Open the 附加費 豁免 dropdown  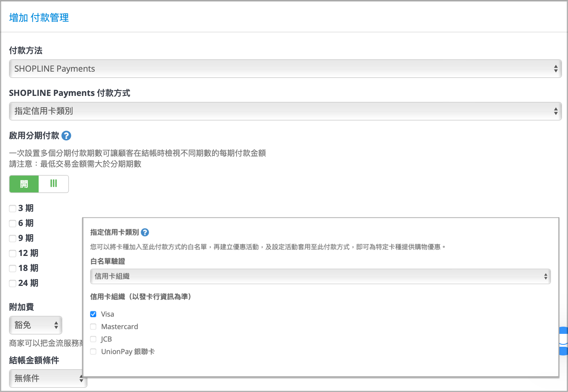36,325
